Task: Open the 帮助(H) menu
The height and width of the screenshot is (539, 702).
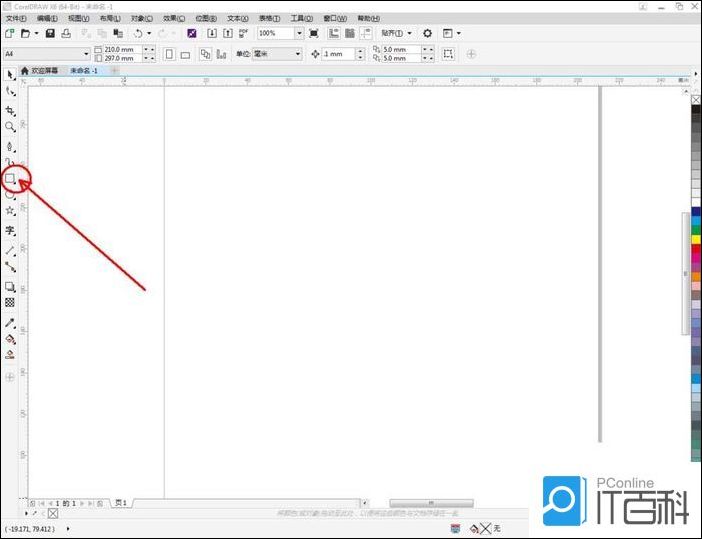Action: (x=368, y=18)
